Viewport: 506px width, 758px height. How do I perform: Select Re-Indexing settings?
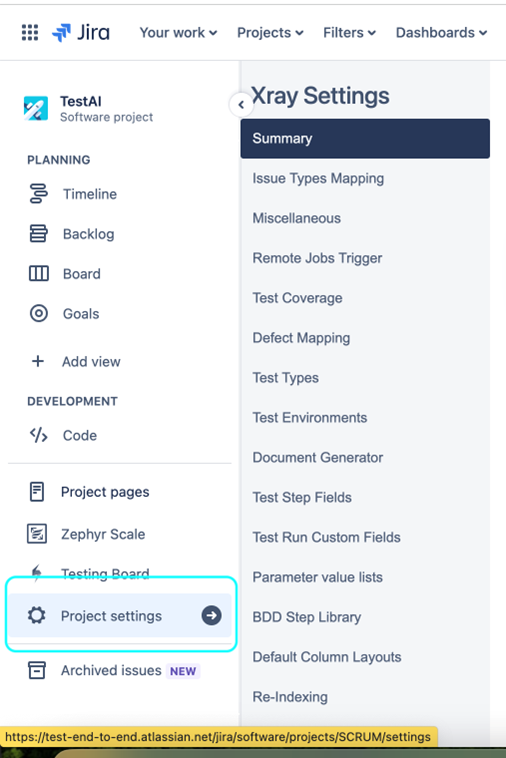point(290,697)
